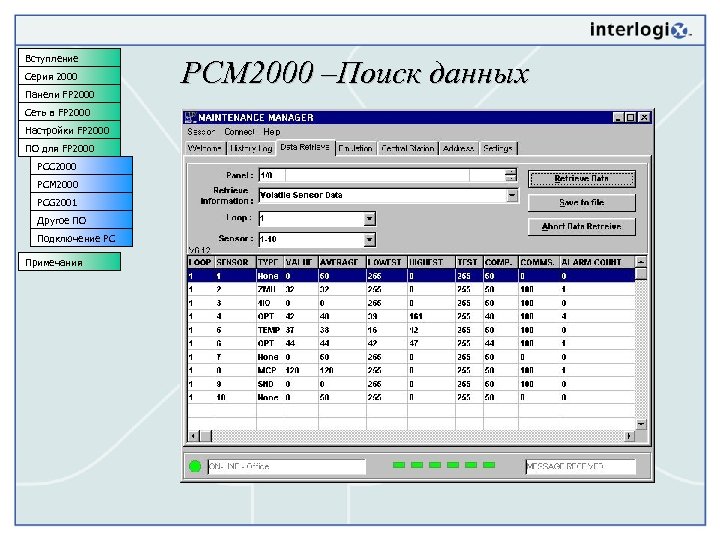Select the SMD sensor 9 row

point(411,384)
